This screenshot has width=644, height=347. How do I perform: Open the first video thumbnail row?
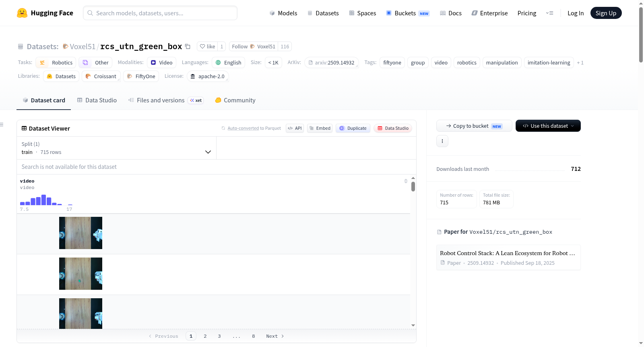80,233
